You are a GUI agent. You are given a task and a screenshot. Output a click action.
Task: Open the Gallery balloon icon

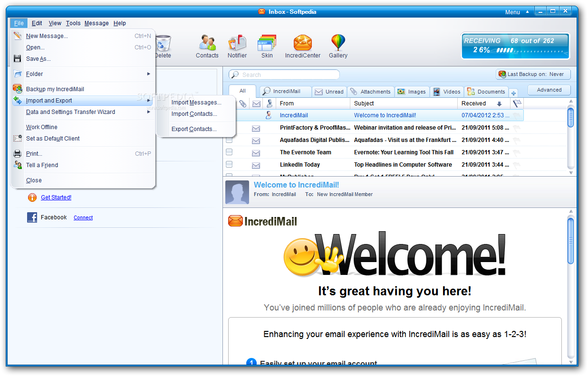pos(338,43)
